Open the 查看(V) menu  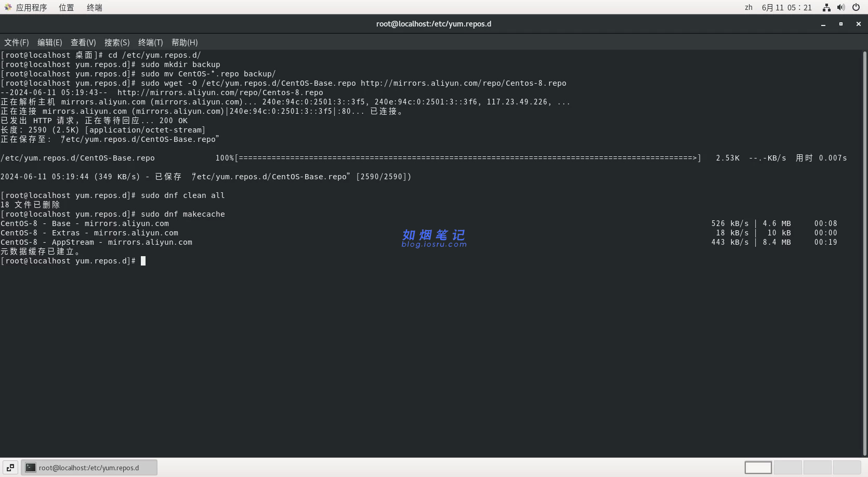pyautogui.click(x=83, y=43)
